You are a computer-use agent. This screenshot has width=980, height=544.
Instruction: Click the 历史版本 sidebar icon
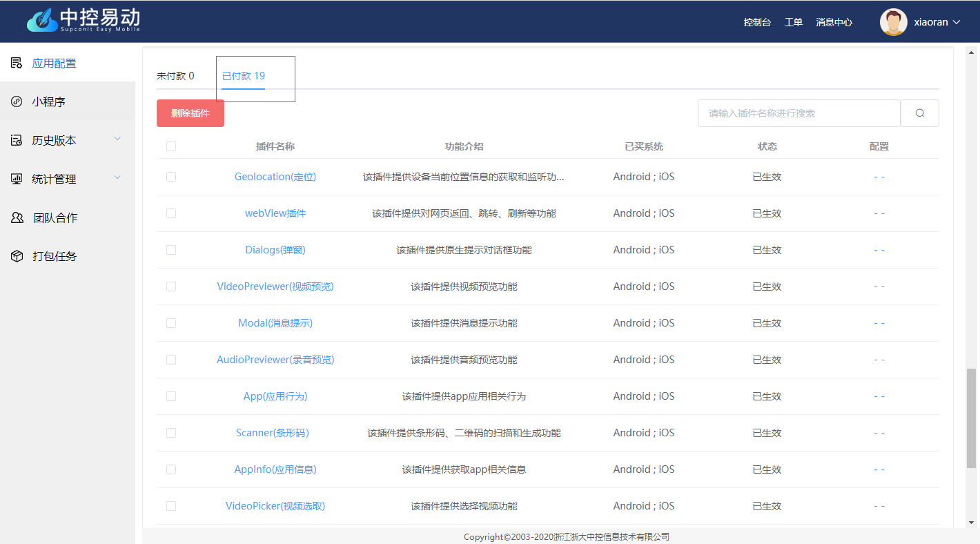[x=17, y=140]
